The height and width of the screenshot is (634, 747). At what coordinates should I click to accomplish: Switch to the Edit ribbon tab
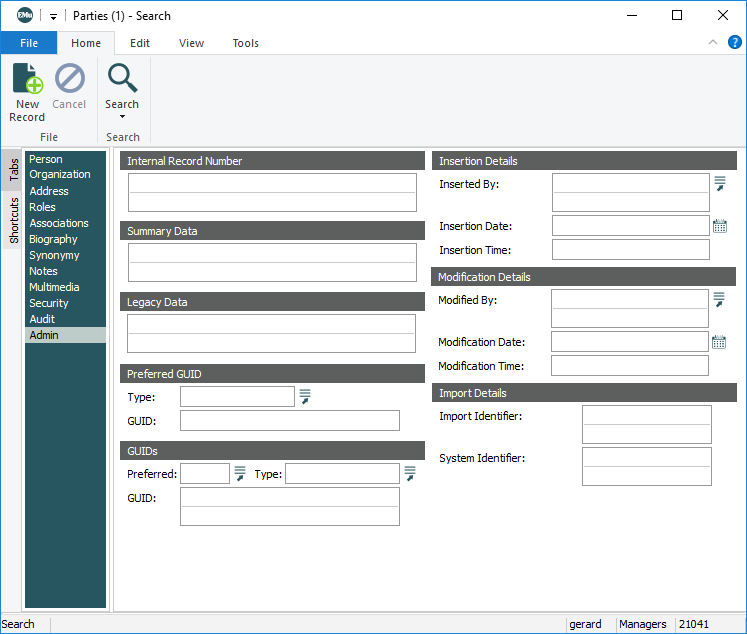point(140,43)
